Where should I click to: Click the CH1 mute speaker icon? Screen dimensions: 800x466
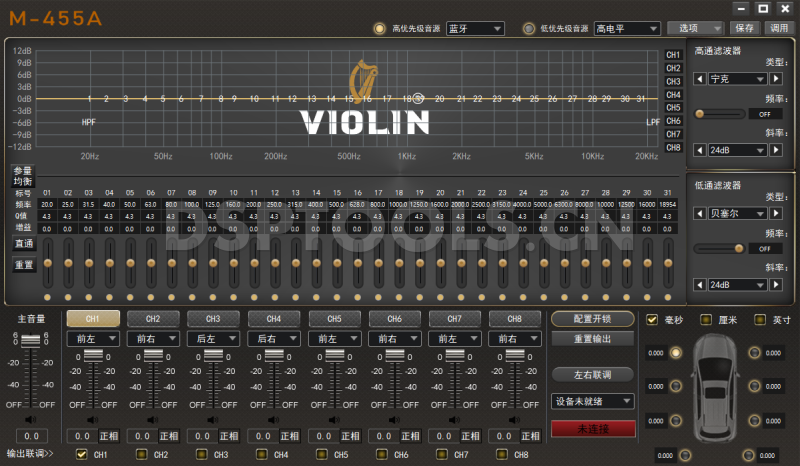tap(92, 420)
